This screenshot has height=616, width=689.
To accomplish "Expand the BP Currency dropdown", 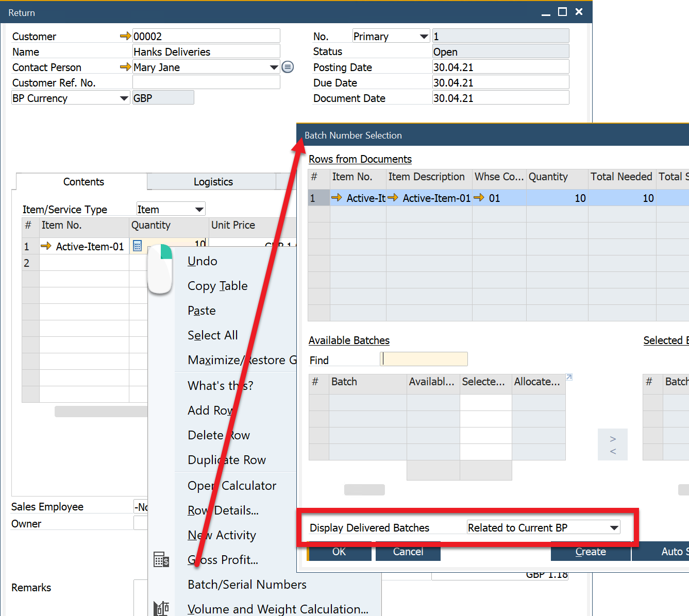I will tap(124, 98).
